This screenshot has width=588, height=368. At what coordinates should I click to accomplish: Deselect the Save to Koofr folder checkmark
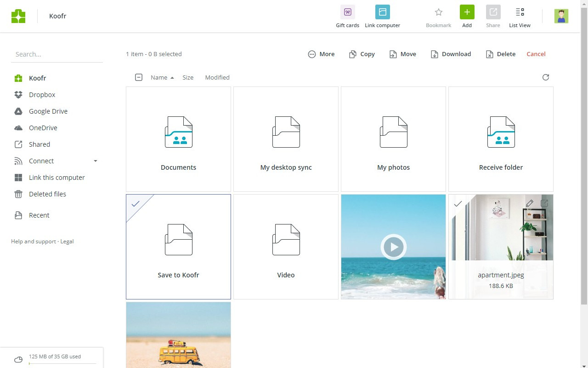pos(136,204)
